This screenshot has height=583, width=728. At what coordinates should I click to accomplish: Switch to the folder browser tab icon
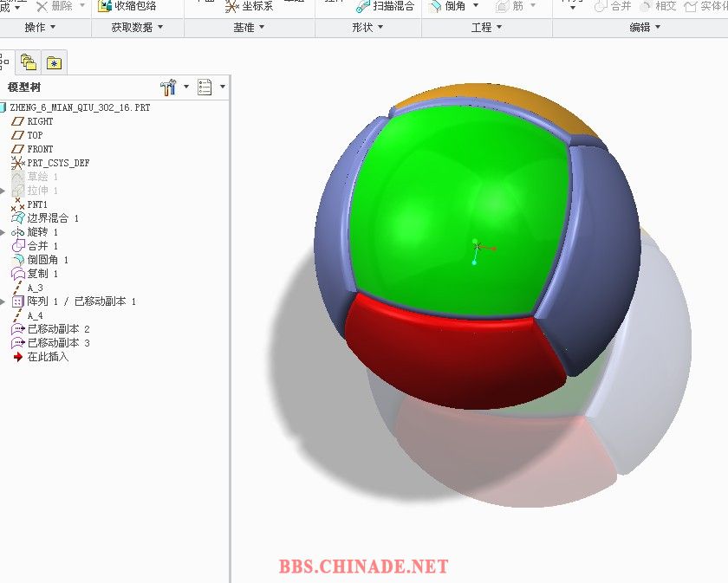tap(29, 62)
